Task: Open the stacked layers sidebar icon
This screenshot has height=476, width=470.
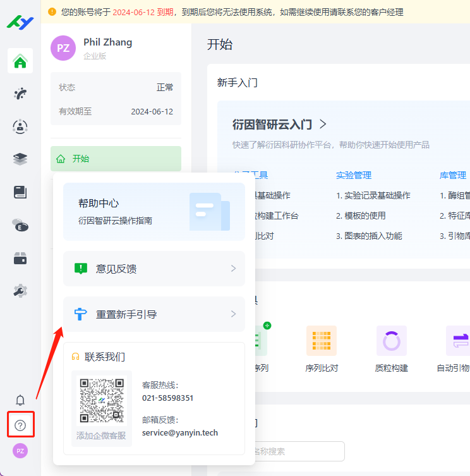Action: coord(20,159)
